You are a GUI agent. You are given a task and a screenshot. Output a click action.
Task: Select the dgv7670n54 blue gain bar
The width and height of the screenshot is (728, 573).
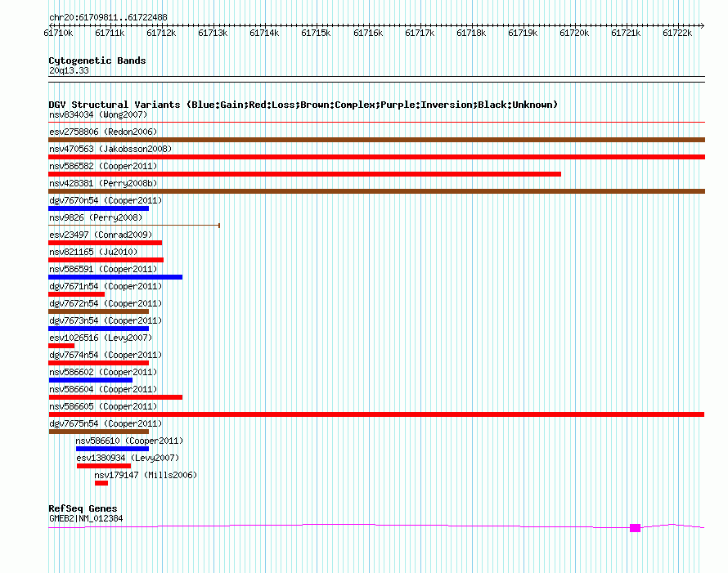point(98,208)
